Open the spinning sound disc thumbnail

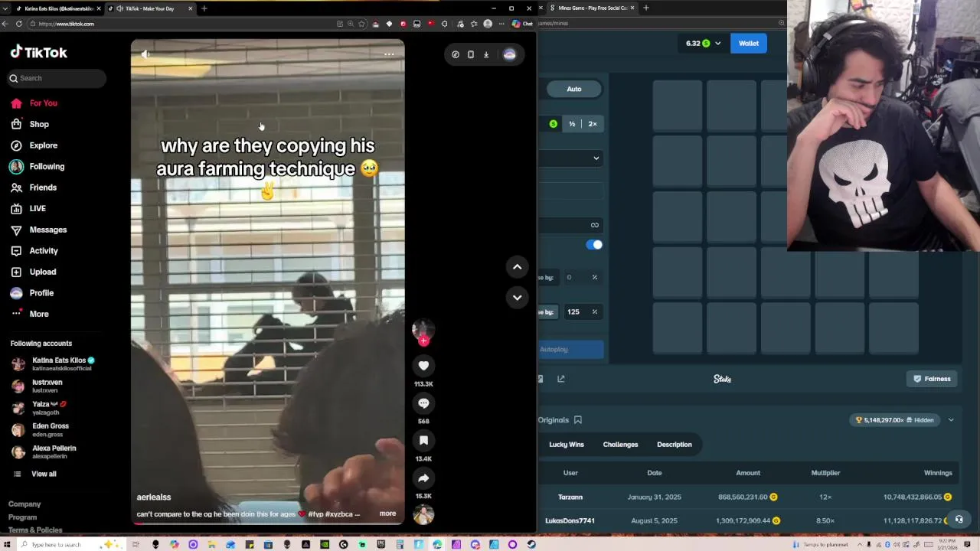click(423, 515)
